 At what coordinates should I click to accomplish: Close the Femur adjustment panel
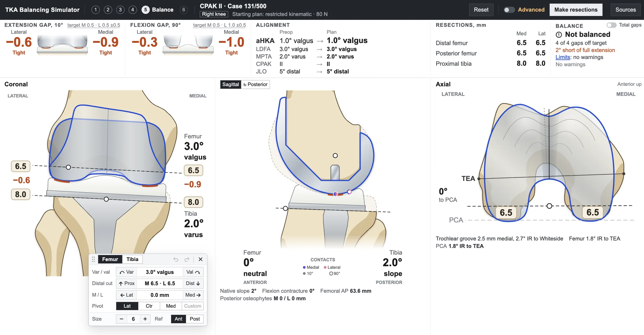[200, 259]
